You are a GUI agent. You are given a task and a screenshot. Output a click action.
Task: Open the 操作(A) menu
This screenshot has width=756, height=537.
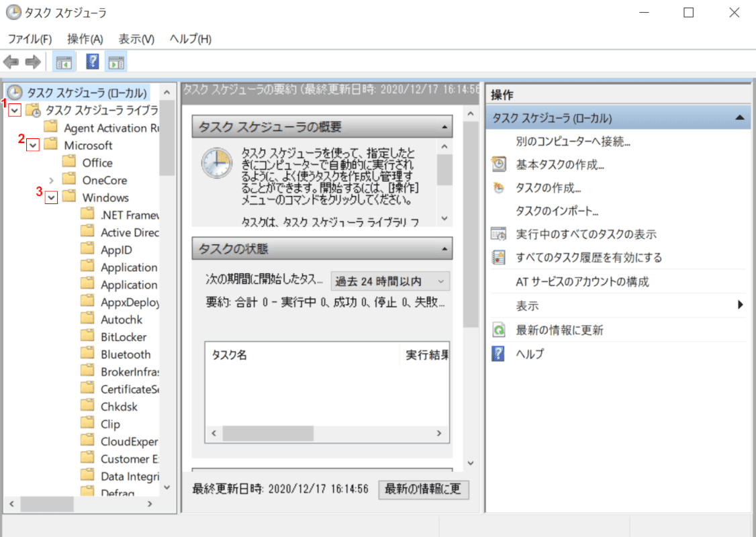[85, 39]
